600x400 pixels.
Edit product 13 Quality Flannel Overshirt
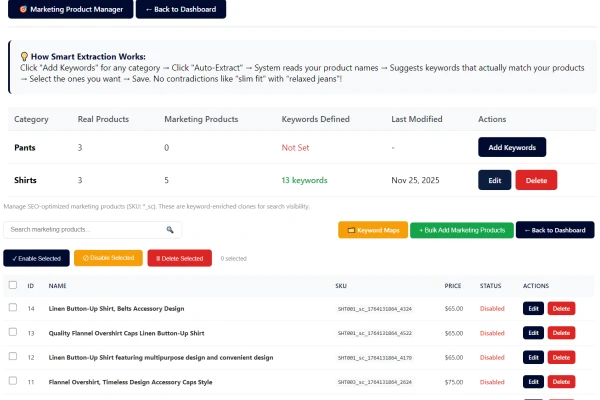click(x=533, y=333)
